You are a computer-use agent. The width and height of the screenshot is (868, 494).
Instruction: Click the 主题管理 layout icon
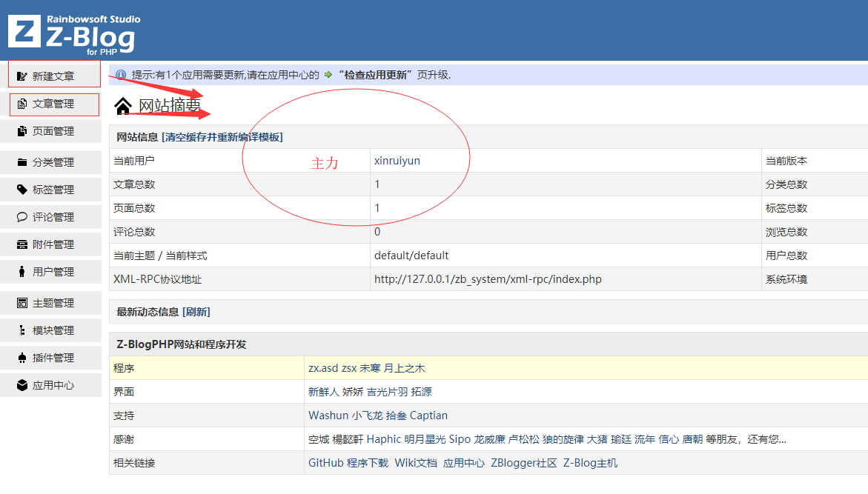tap(22, 303)
